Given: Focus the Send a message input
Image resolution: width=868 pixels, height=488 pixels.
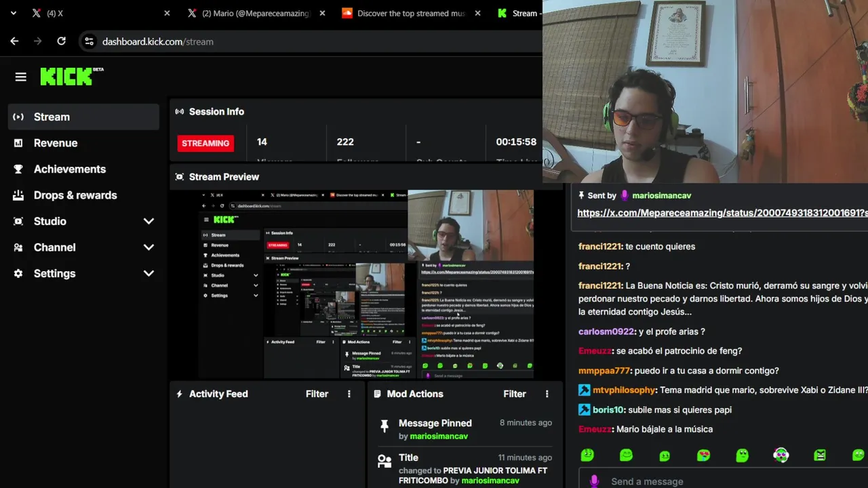Looking at the screenshot, I should click(723, 481).
